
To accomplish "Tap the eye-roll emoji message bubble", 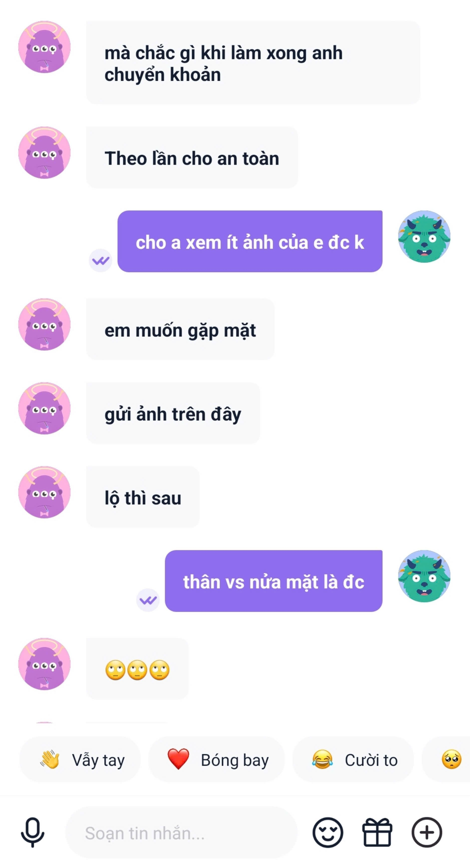I will coord(138,669).
